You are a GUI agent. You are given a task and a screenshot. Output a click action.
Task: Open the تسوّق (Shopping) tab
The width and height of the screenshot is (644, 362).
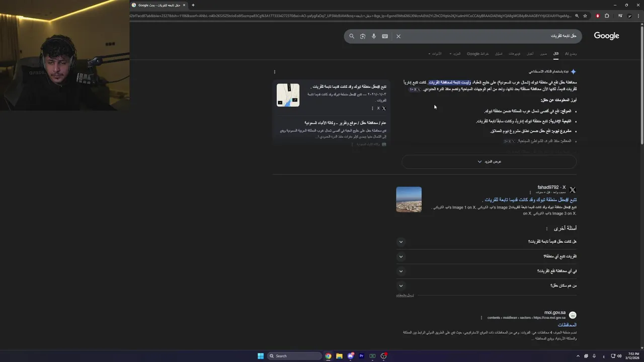[499, 53]
